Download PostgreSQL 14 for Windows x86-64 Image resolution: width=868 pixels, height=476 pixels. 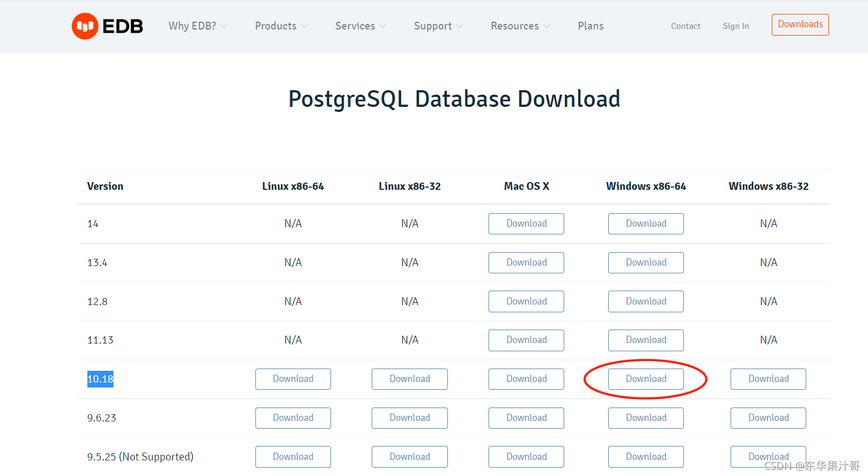click(645, 223)
